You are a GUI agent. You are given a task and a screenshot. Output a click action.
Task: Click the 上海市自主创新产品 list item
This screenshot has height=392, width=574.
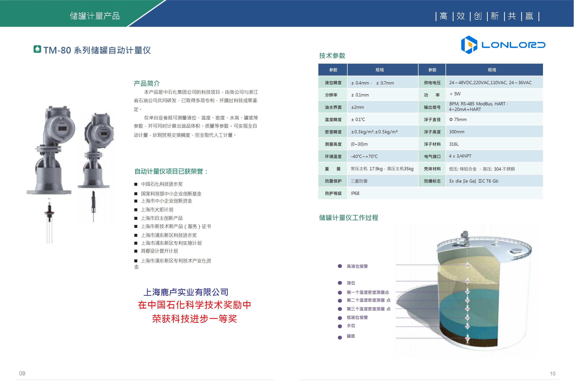(x=162, y=218)
